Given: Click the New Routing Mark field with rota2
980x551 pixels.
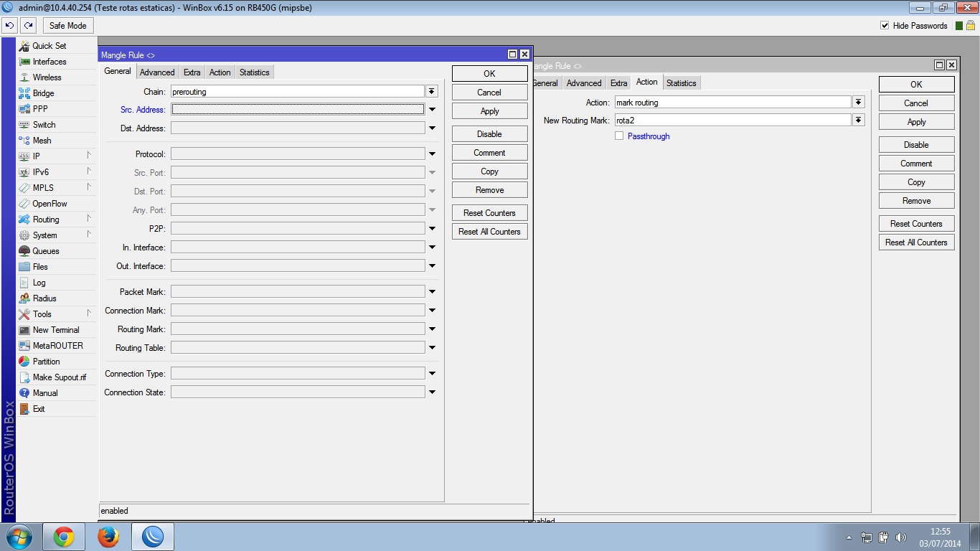Looking at the screenshot, I should (x=733, y=121).
